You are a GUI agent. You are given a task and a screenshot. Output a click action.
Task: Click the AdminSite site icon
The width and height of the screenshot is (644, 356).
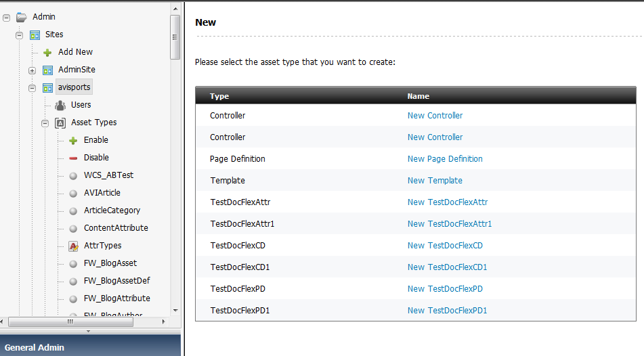point(47,70)
